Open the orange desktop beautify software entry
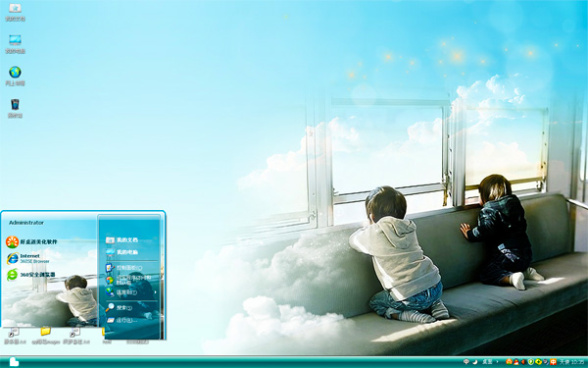The image size is (588, 368). [31, 241]
